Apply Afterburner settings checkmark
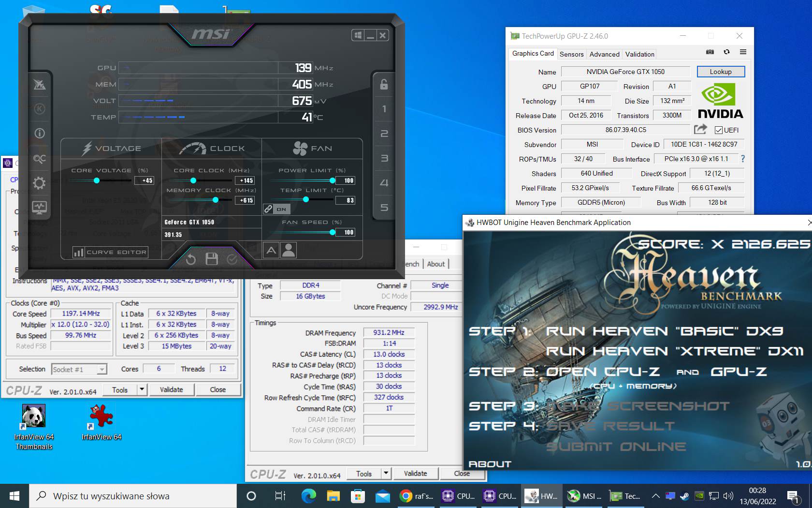The height and width of the screenshot is (508, 812). tap(232, 259)
